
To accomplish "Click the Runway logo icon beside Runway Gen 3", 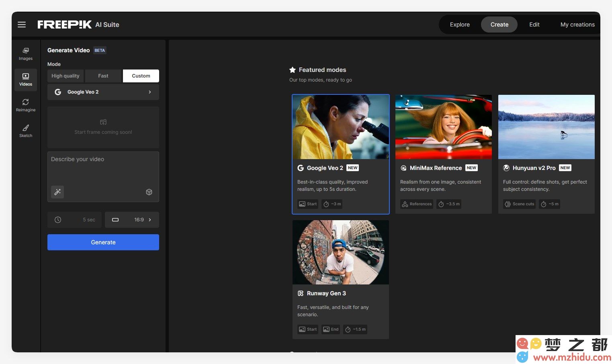I will pos(301,293).
